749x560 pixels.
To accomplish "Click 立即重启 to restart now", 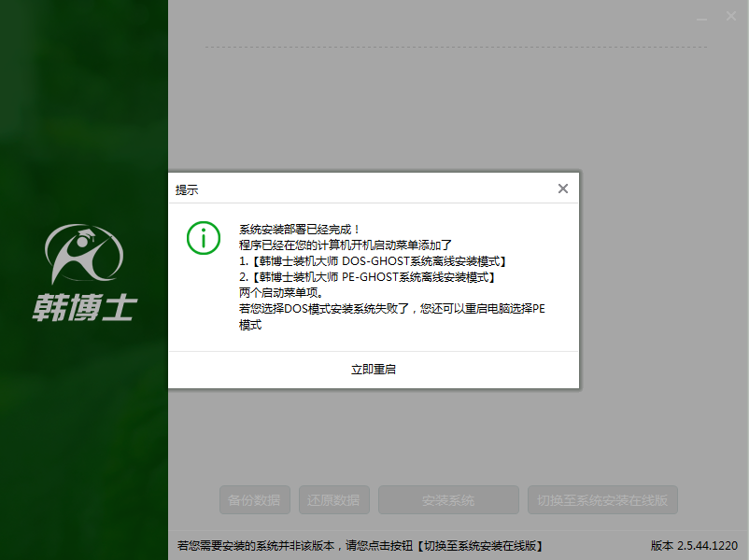I will pyautogui.click(x=374, y=370).
